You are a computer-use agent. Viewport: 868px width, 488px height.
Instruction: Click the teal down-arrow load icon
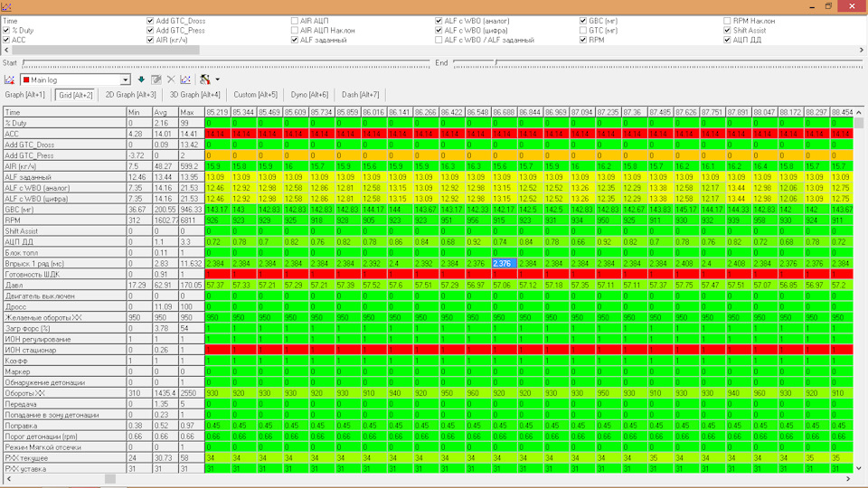click(141, 80)
